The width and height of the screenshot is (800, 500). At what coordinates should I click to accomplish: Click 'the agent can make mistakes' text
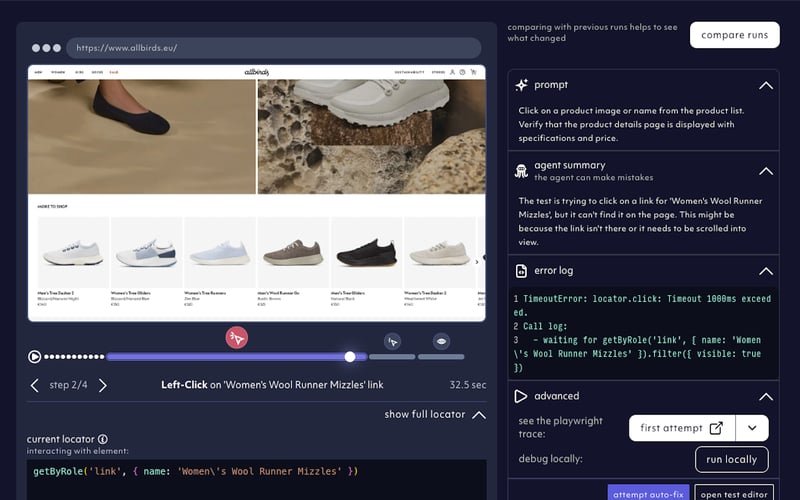pyautogui.click(x=594, y=178)
